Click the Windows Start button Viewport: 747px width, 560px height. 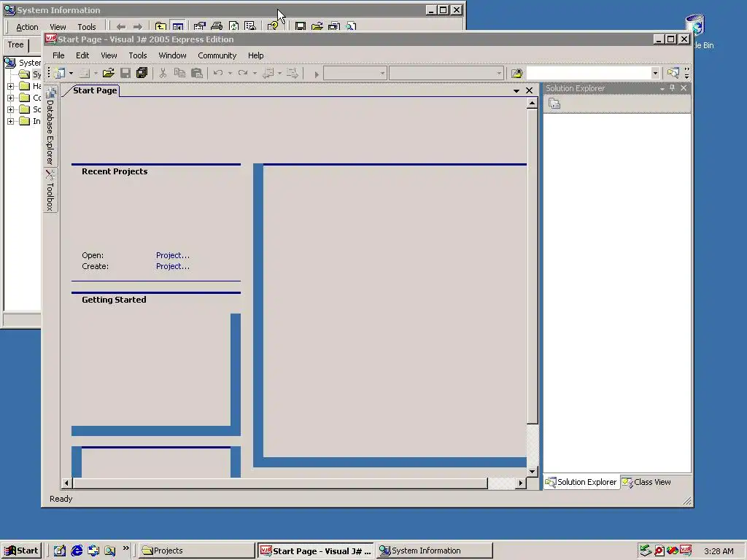[x=21, y=551]
